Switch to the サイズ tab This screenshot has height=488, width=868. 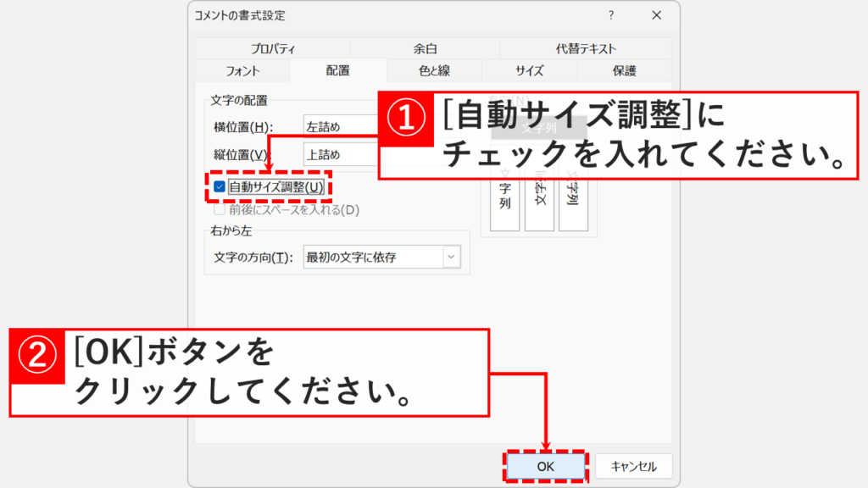529,71
